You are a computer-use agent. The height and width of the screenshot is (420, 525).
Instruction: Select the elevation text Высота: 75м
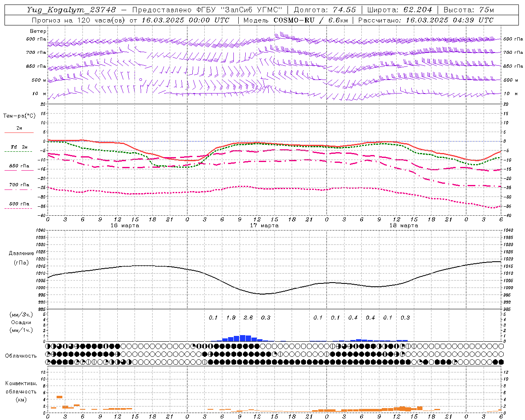tap(469, 10)
